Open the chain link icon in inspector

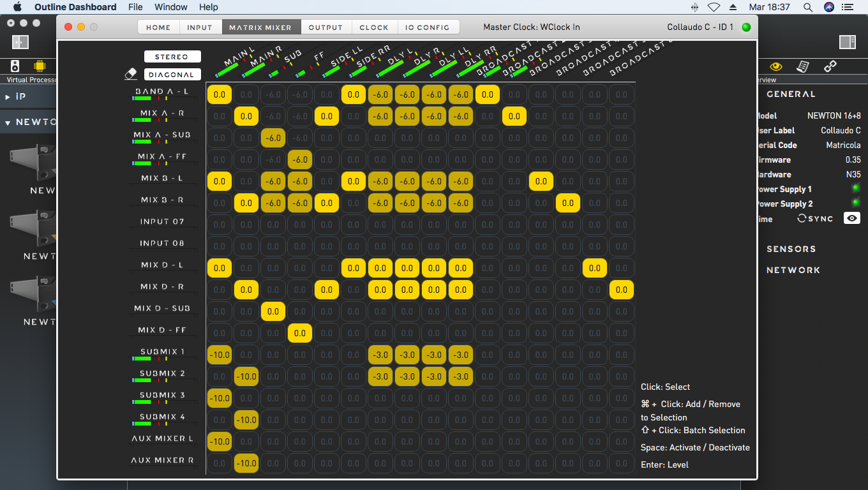[x=830, y=66]
